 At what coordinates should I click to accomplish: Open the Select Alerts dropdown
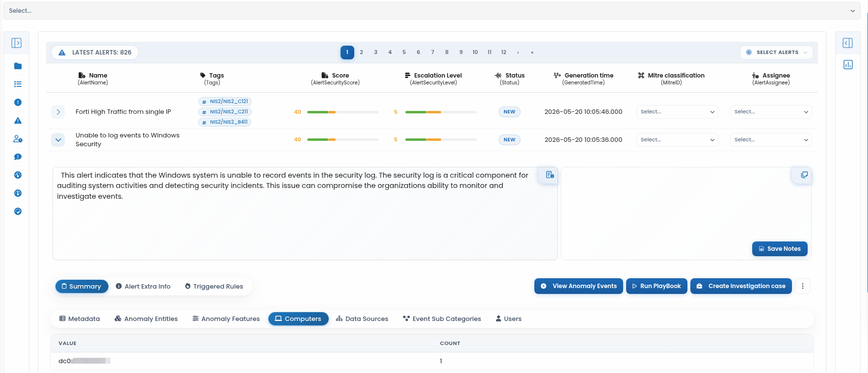pyautogui.click(x=777, y=53)
